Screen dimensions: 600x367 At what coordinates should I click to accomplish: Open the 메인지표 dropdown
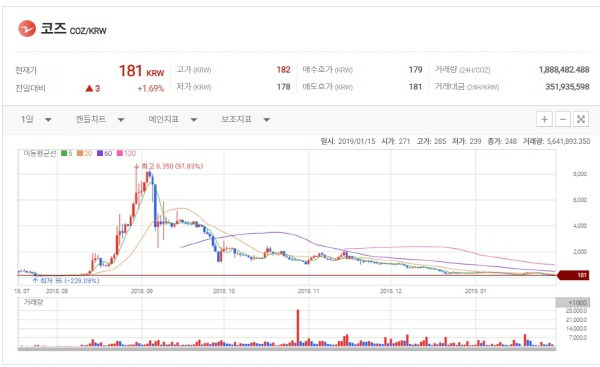(x=173, y=119)
